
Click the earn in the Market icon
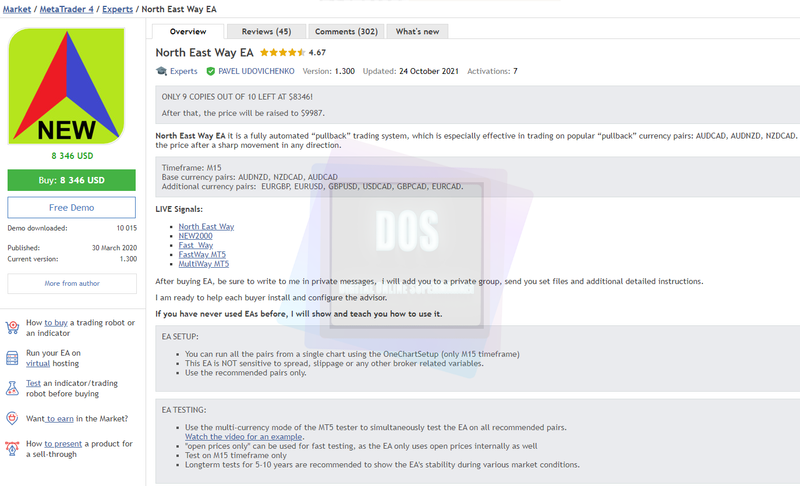(12, 418)
